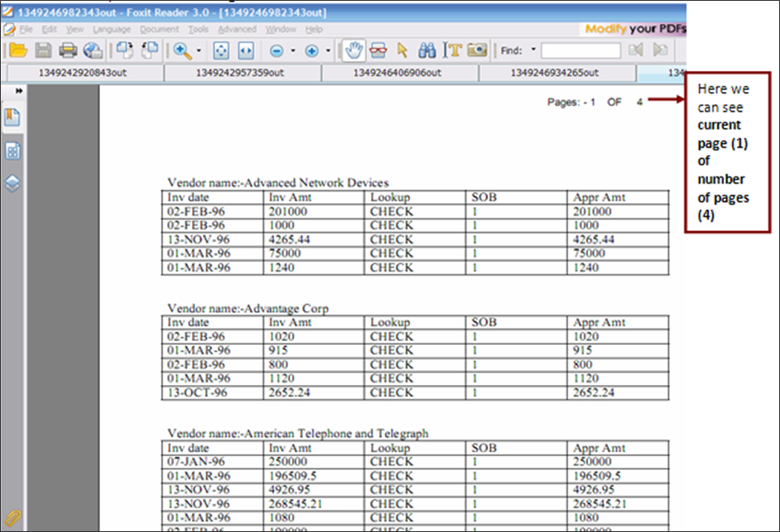Viewport: 780px width, 532px height.
Task: Open the Search binoculars tool
Action: tap(427, 50)
